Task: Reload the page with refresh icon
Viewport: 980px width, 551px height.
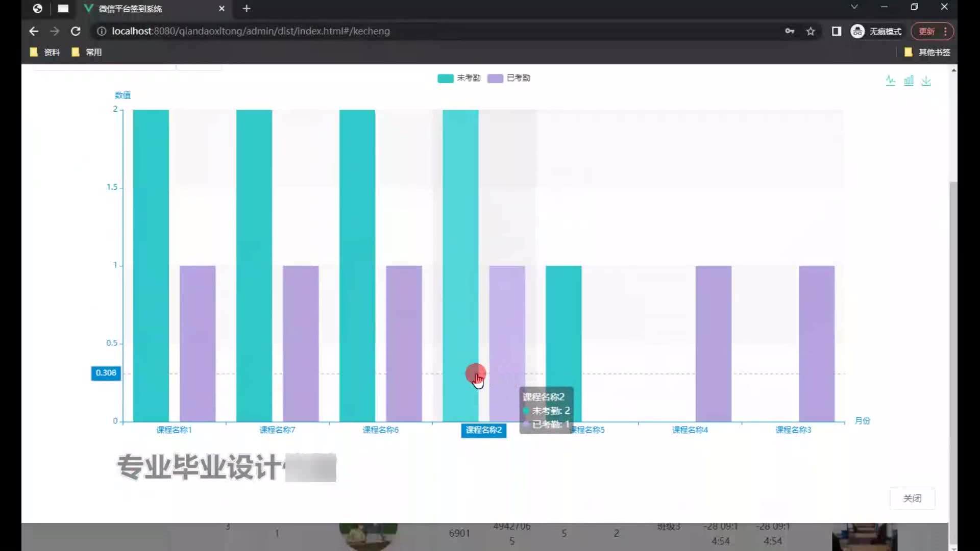Action: pos(76,31)
